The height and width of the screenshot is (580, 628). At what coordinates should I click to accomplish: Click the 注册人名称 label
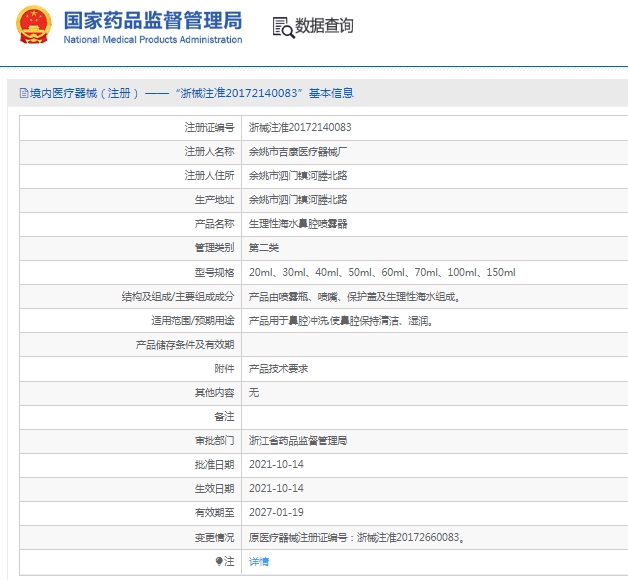click(209, 151)
